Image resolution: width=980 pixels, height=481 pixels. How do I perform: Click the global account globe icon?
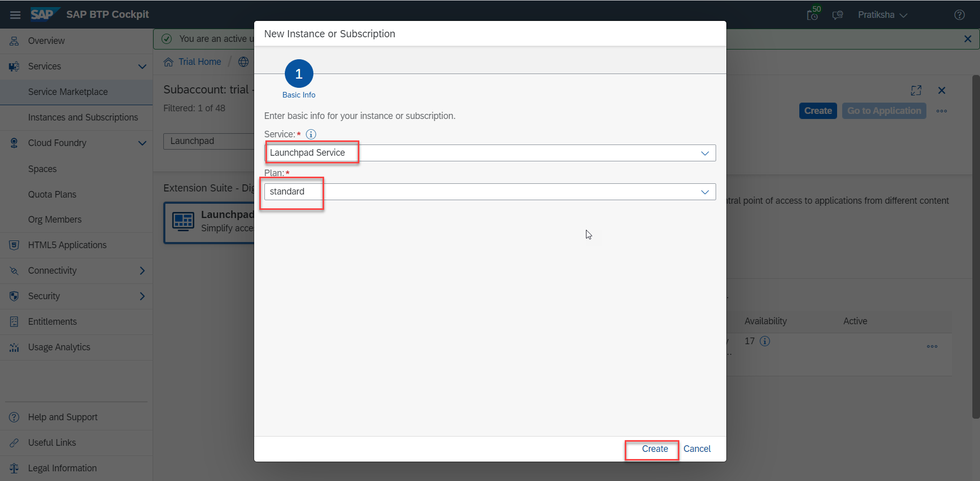click(x=243, y=62)
